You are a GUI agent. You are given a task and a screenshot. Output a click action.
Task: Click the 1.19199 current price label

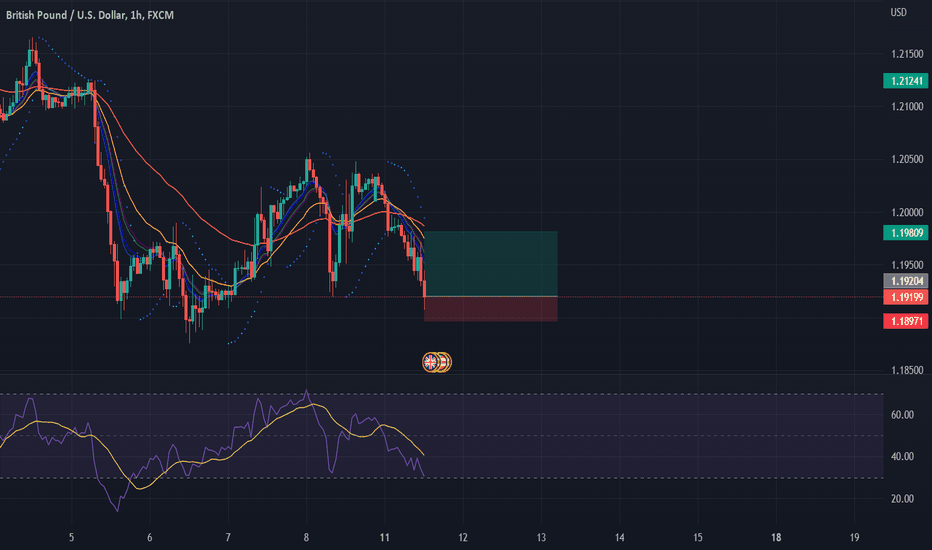point(906,297)
